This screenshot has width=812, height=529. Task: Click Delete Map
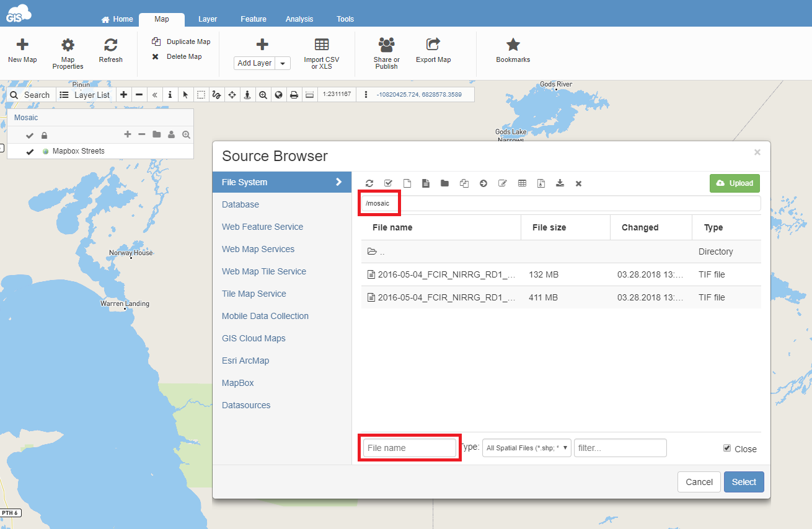[177, 56]
